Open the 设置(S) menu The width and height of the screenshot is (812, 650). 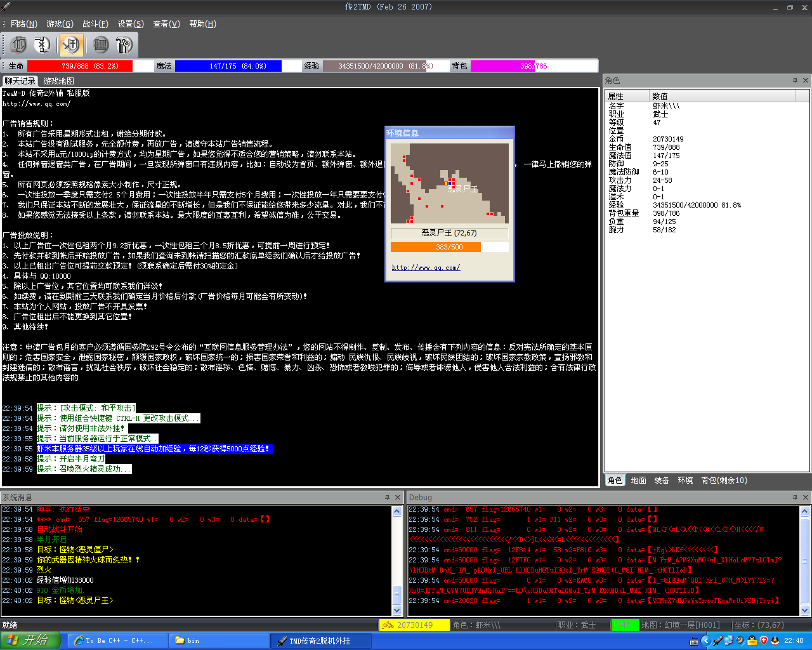[131, 24]
